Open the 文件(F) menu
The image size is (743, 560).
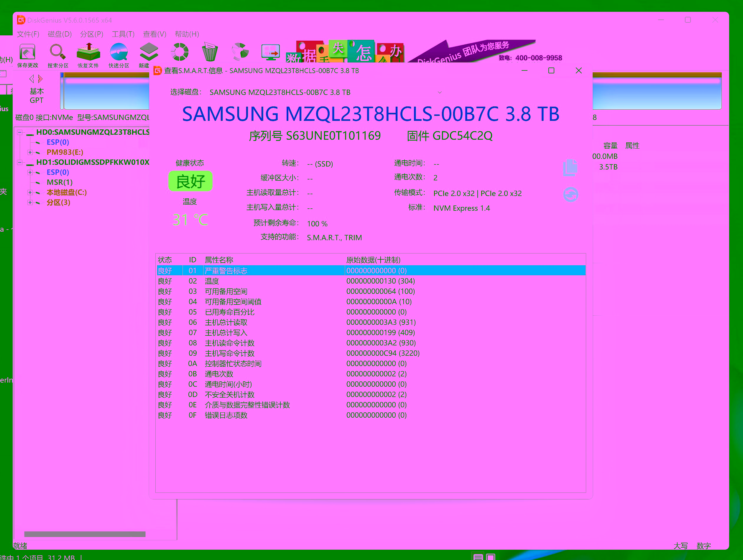(28, 34)
